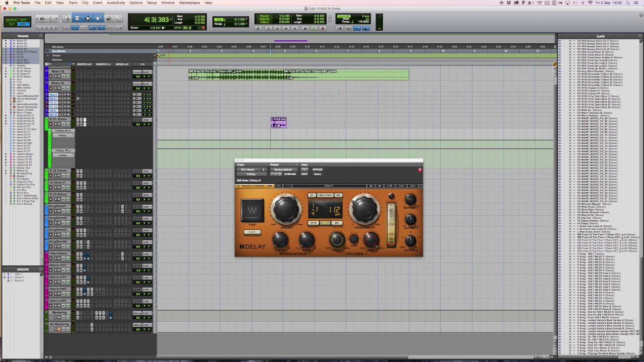Open the HiPass automation lane dropdown
This screenshot has width=644, height=362.
pos(63,135)
